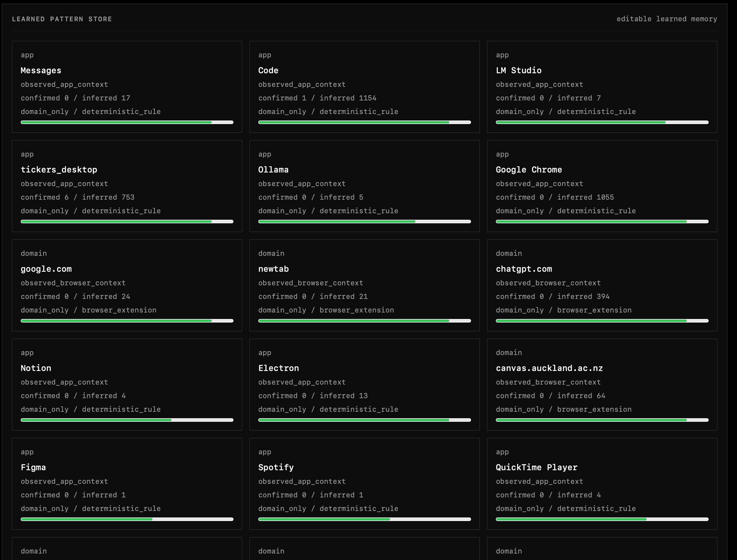Image resolution: width=737 pixels, height=560 pixels.
Task: Click observed_browser_context under google.com
Action: [x=73, y=283]
